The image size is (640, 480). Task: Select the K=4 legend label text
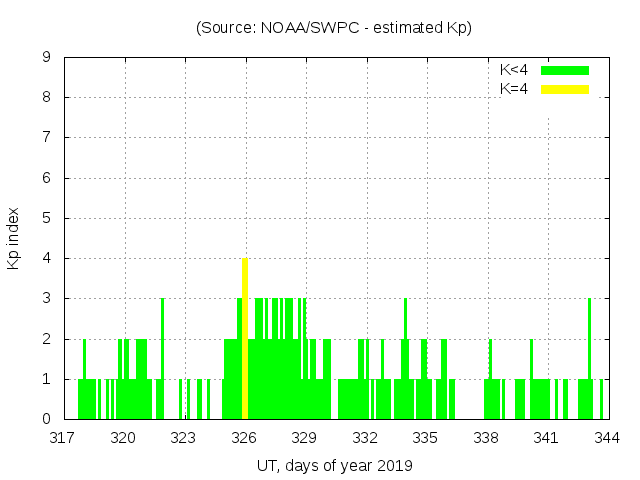tap(514, 89)
